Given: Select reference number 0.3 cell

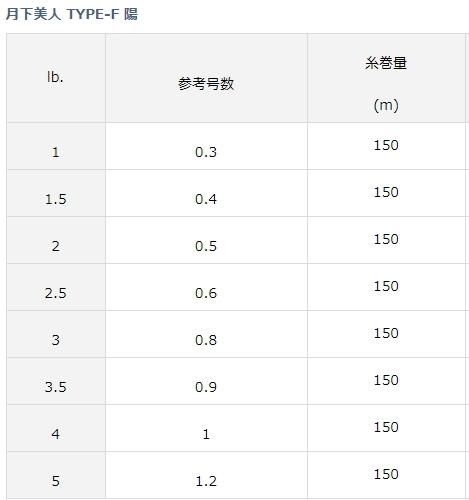Looking at the screenshot, I should click(206, 146).
